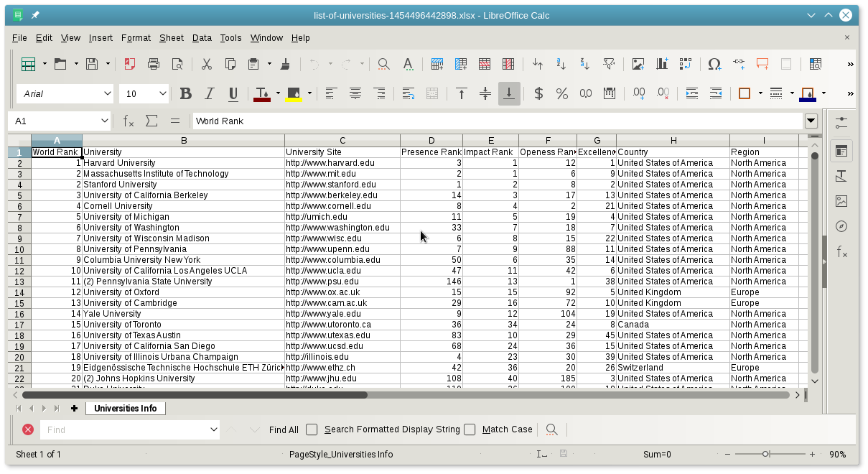This screenshot has width=868, height=474.
Task: Open the font size dropdown
Action: (x=163, y=93)
